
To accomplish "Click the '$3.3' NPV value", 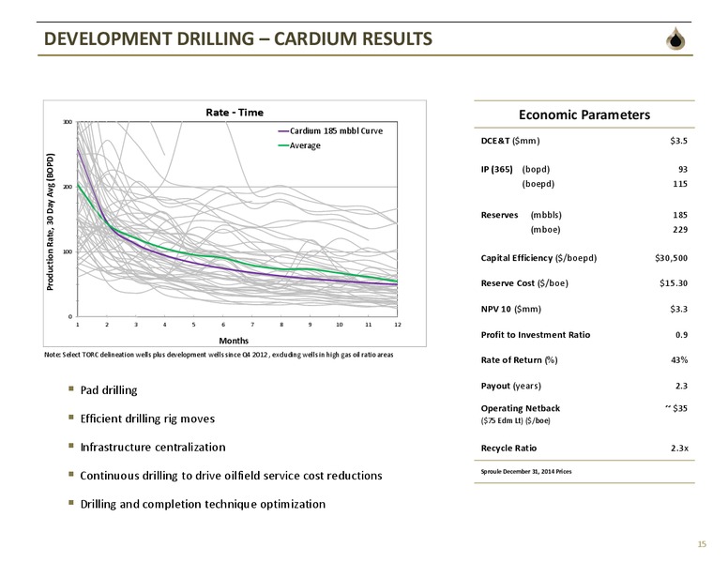I will (x=679, y=309).
